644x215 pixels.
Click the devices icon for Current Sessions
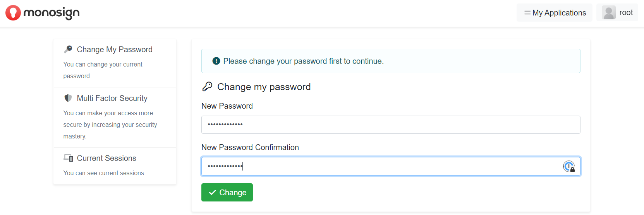[x=69, y=158]
